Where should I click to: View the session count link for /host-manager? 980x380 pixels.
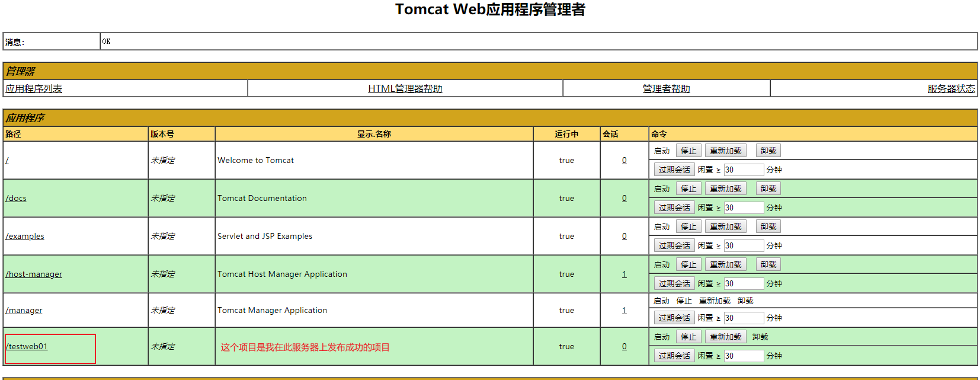(624, 274)
